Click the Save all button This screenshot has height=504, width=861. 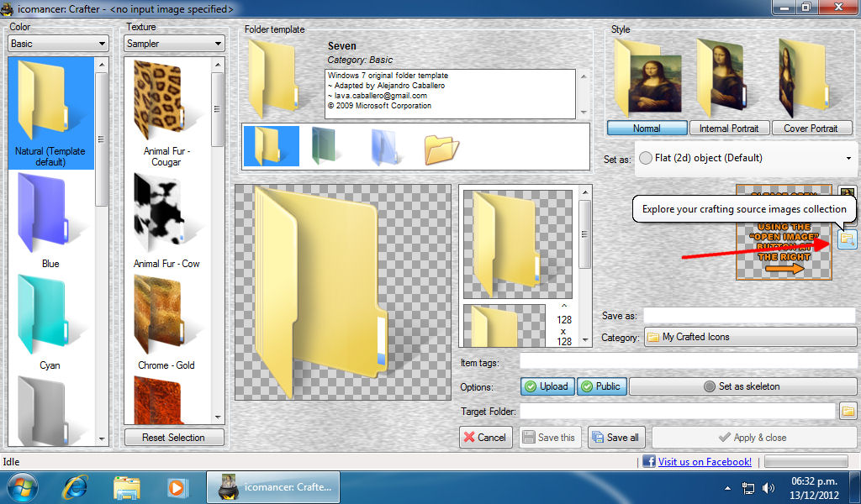615,438
